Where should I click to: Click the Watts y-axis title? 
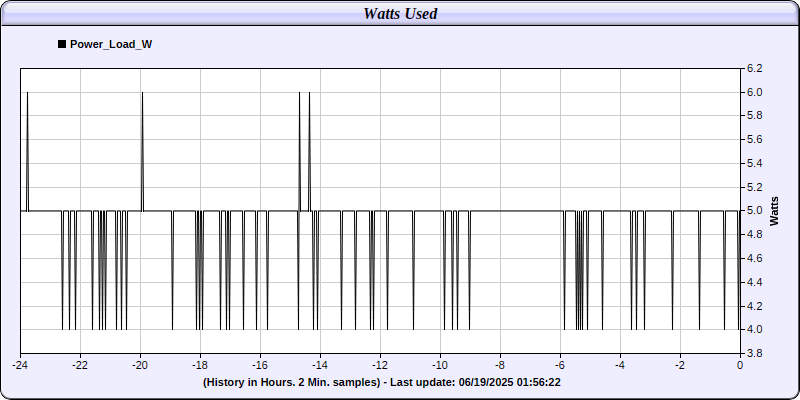pyautogui.click(x=774, y=211)
